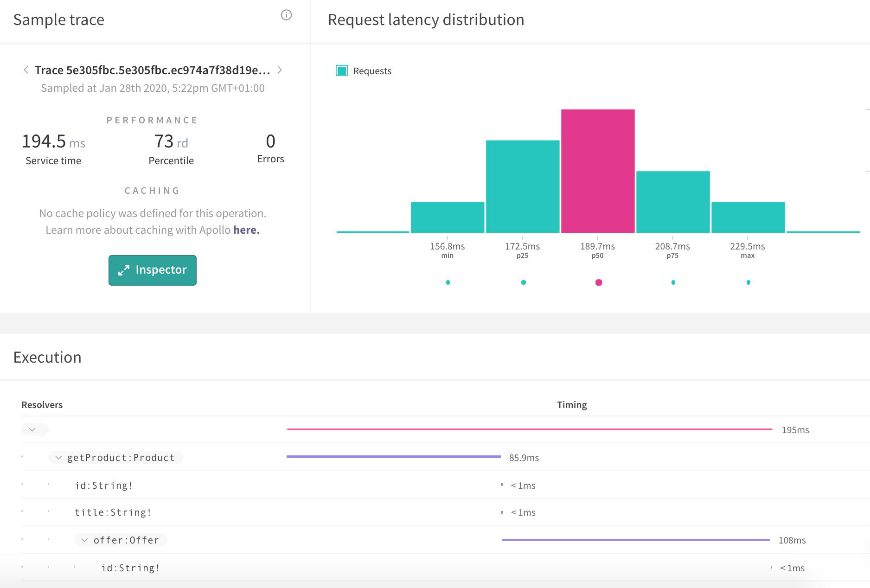Click the Resolvers column header
Screen dimensions: 870x588
(x=42, y=405)
